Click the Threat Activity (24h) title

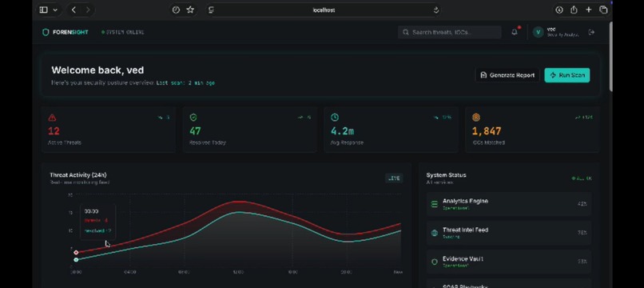click(78, 175)
